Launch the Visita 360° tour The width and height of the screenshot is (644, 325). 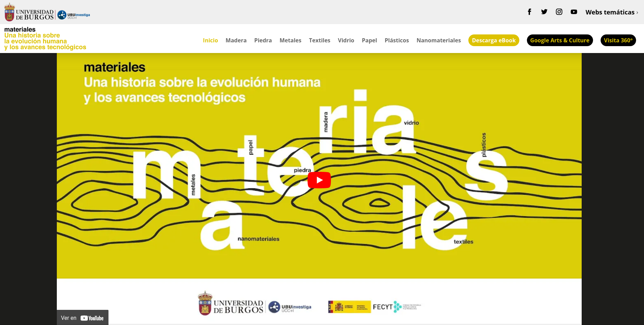pos(618,40)
